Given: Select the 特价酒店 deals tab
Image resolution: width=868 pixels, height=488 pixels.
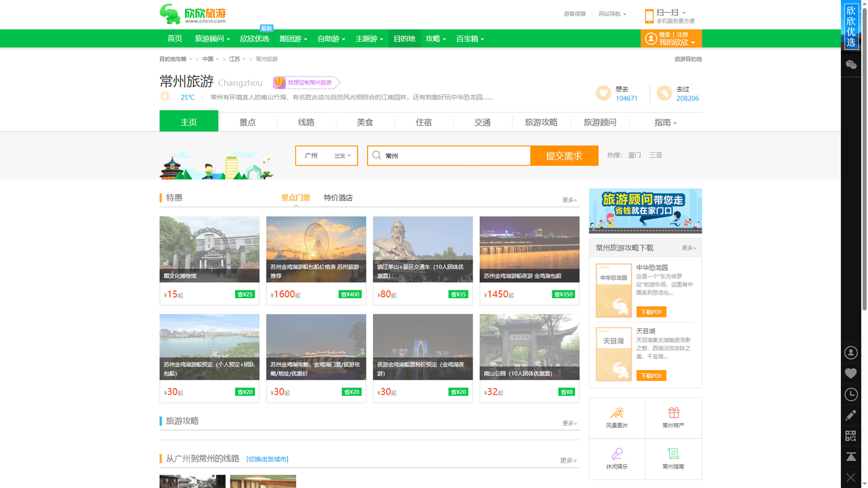Looking at the screenshot, I should tap(338, 198).
